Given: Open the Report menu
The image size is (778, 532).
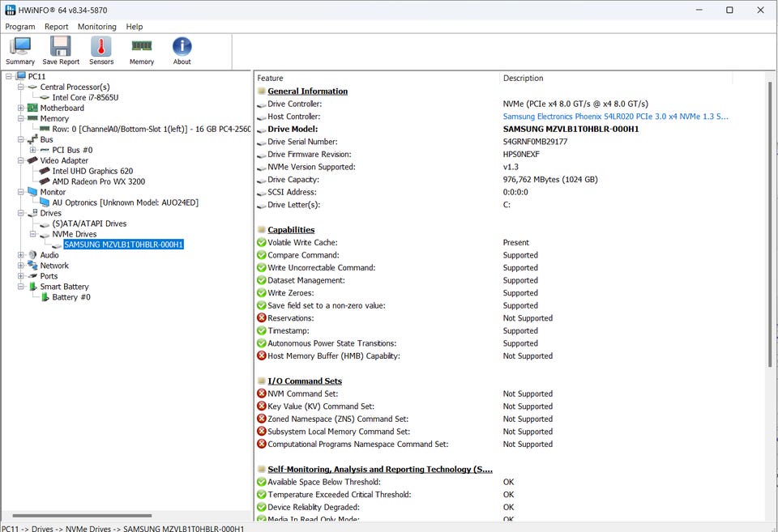Looking at the screenshot, I should (x=56, y=26).
